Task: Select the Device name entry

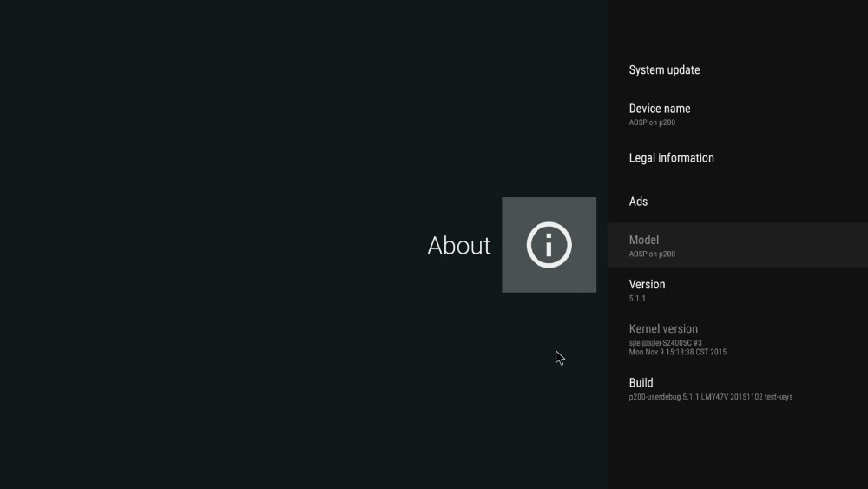Action: tap(660, 109)
